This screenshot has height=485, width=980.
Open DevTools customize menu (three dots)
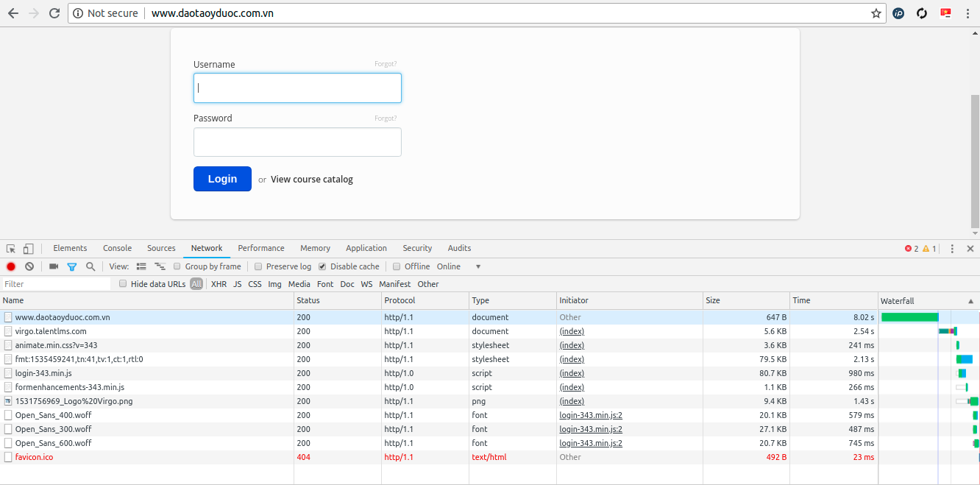(x=952, y=249)
